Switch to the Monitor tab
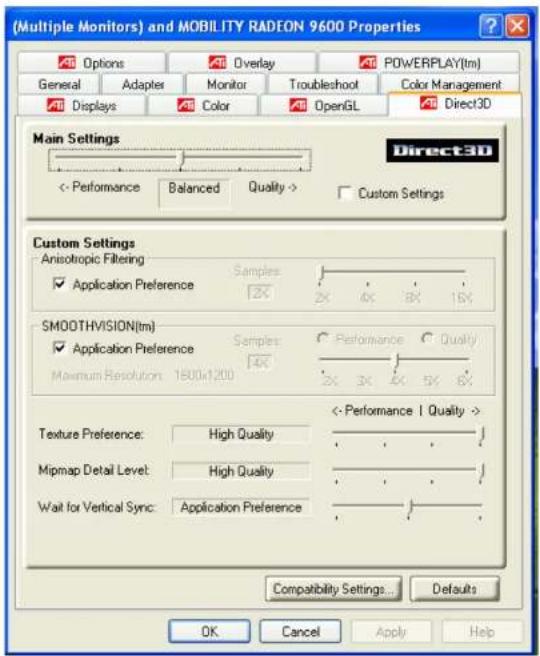 [226, 84]
